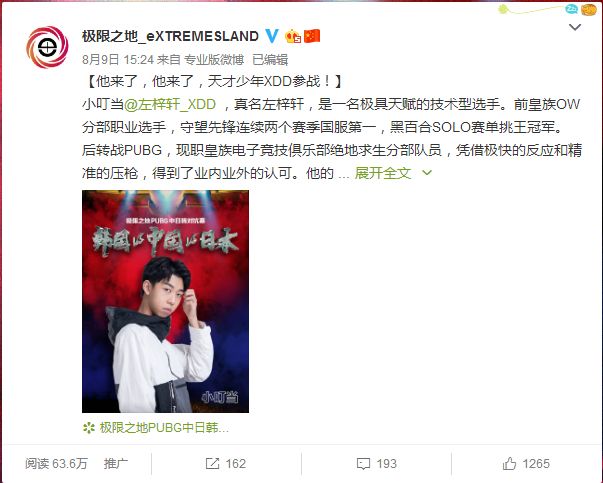Viewport: 603px width, 483px height.
Task: Click the arrow next to 展开全文
Action: coord(427,173)
